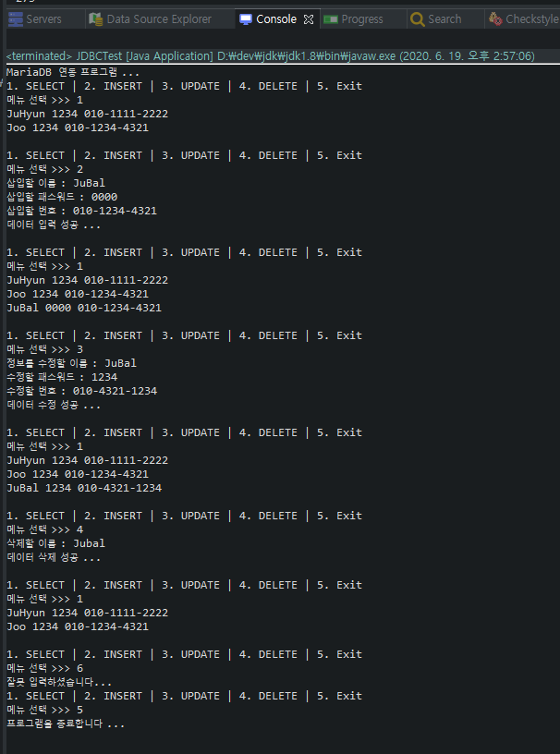Screen dimensions: 560x754
Task: Click the Servers tab icon
Action: click(x=16, y=19)
